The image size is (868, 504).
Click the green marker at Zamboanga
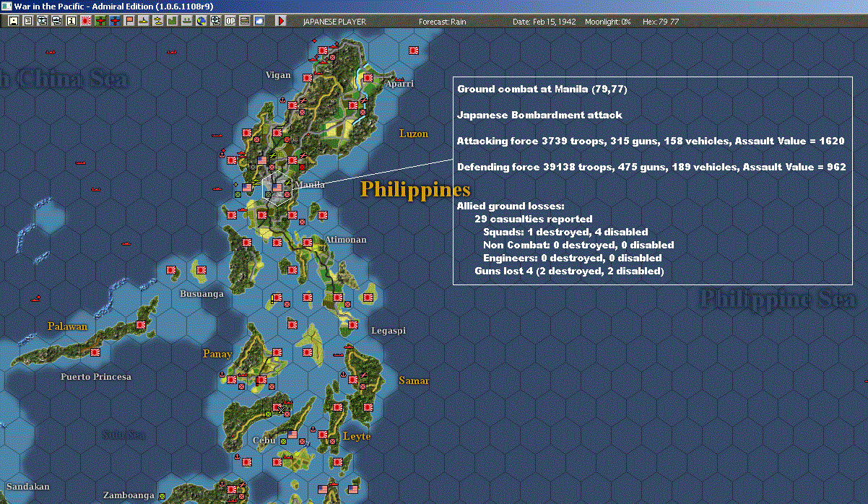[x=162, y=496]
